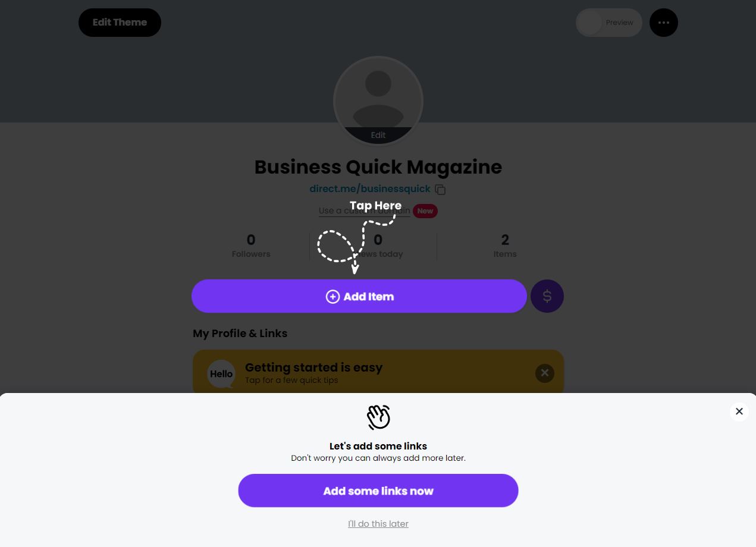Open the direct.me/businessquick profile link

tap(370, 189)
